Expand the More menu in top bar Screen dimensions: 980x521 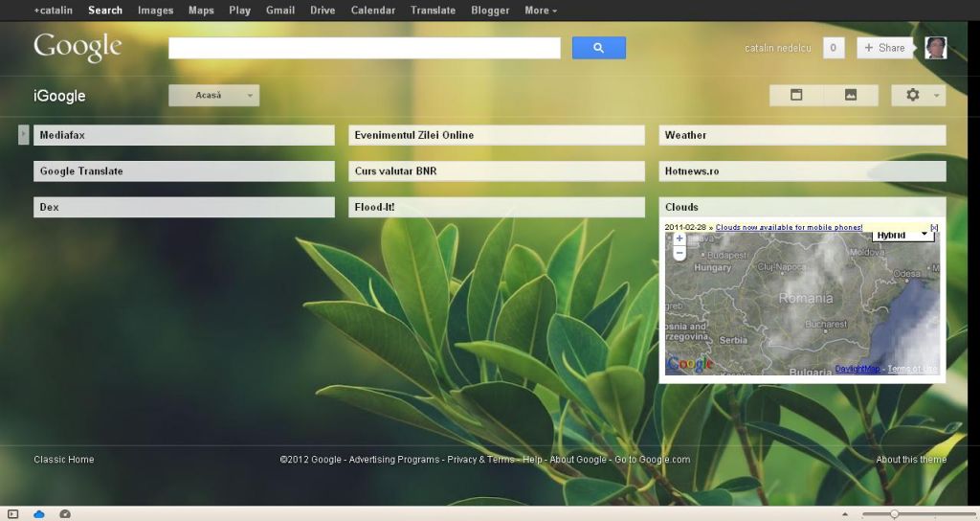click(541, 11)
